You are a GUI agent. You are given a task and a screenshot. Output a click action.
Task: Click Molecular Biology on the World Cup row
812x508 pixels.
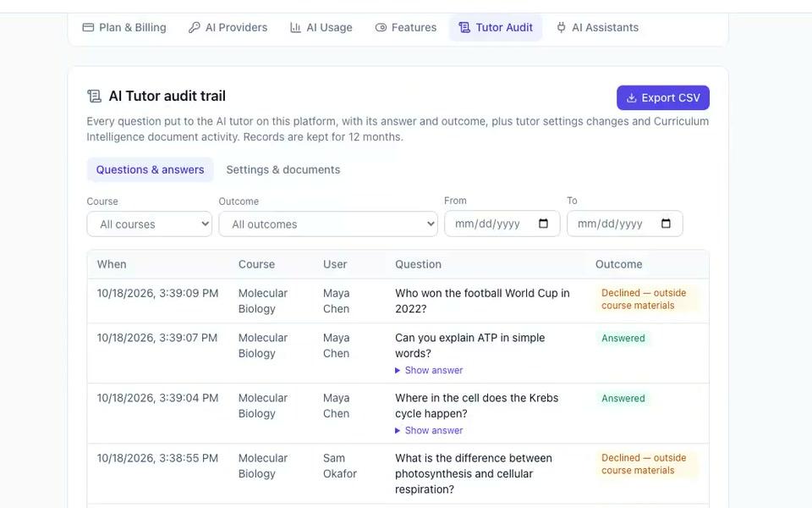262,301
